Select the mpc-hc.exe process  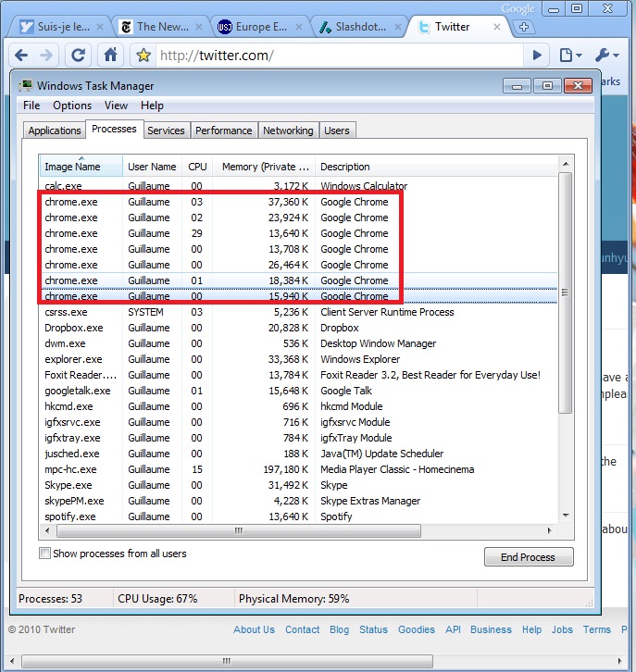coord(298,469)
